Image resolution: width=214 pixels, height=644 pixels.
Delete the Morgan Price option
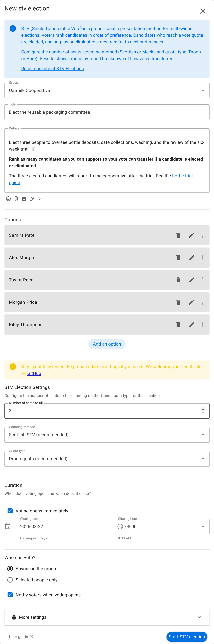[178, 302]
